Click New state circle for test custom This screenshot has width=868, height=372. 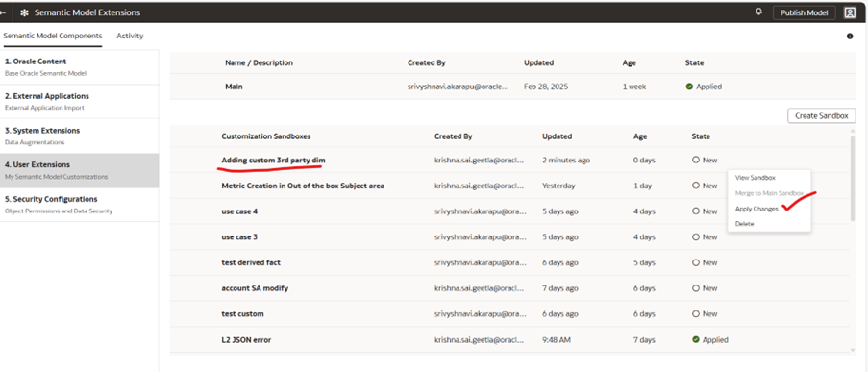pyautogui.click(x=695, y=314)
